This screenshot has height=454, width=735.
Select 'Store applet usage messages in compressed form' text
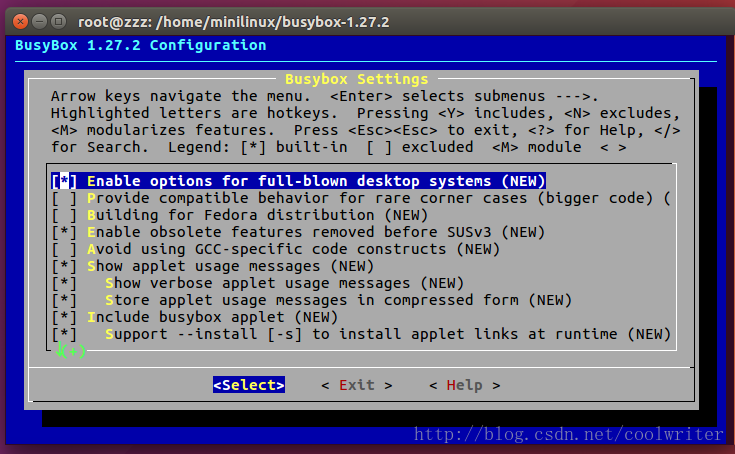(338, 300)
